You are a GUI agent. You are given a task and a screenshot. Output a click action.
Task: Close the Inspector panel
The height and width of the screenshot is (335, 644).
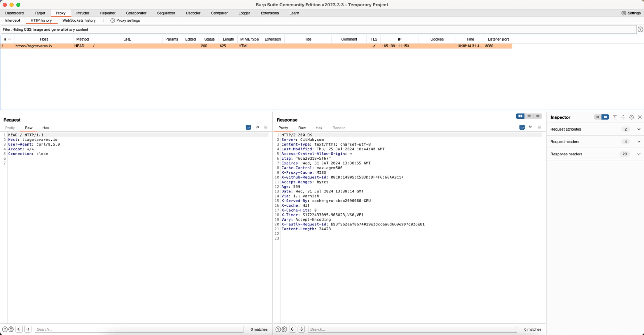coord(640,117)
